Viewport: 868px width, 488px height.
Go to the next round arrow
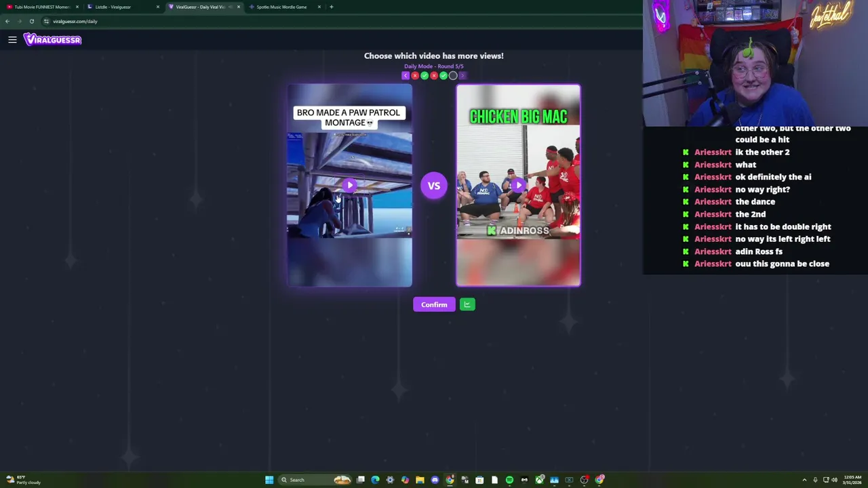pyautogui.click(x=462, y=76)
